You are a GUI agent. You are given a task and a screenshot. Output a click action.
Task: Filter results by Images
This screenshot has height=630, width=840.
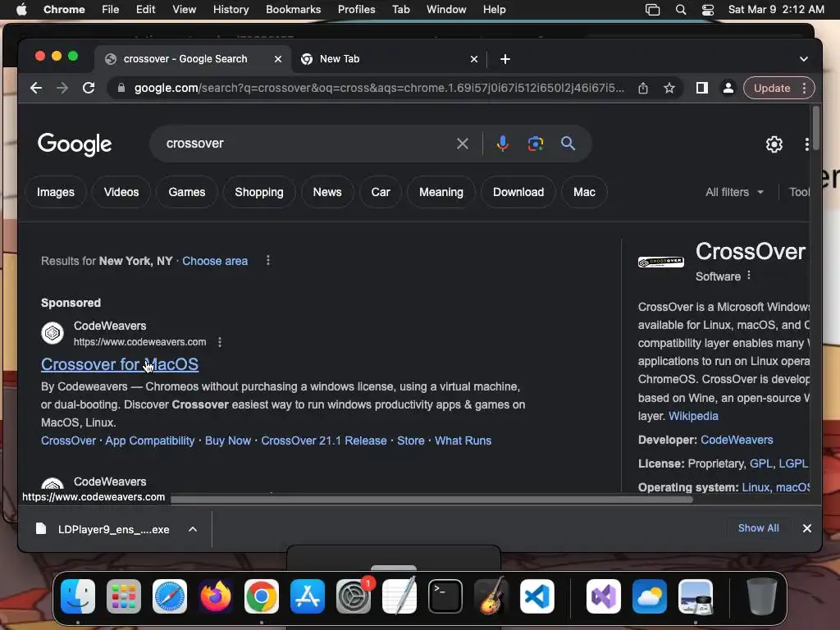click(x=56, y=192)
